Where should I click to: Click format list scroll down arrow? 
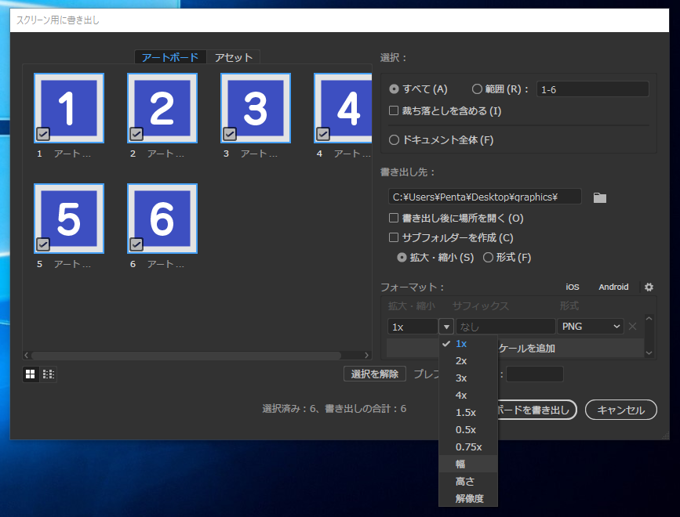[x=649, y=353]
